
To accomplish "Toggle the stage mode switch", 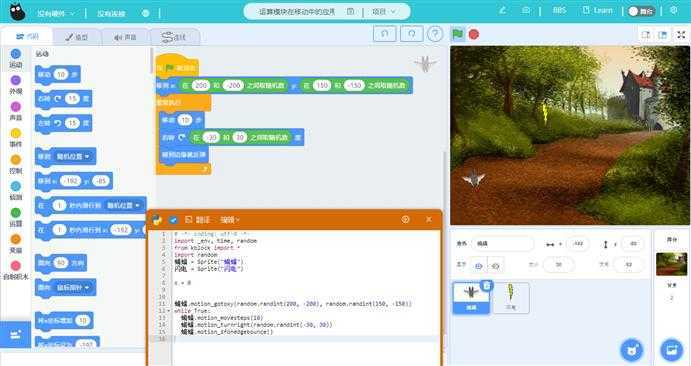I will tap(641, 11).
